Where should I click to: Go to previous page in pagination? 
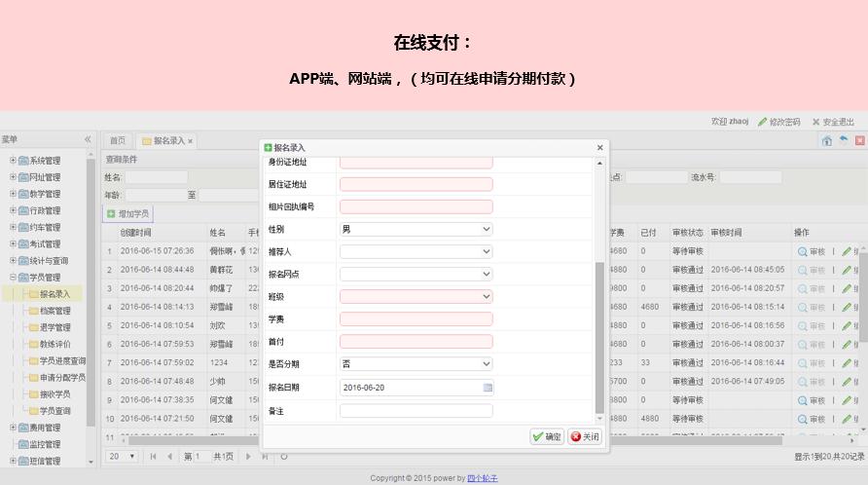(170, 456)
